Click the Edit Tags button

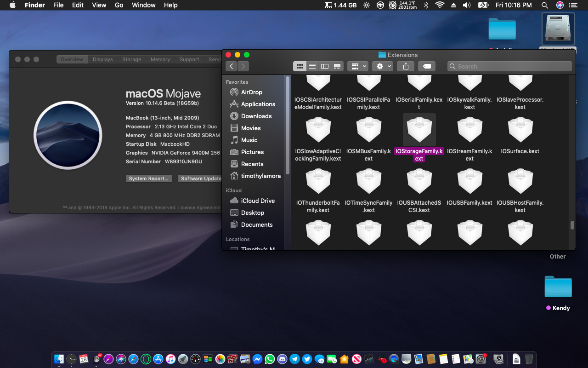point(427,66)
